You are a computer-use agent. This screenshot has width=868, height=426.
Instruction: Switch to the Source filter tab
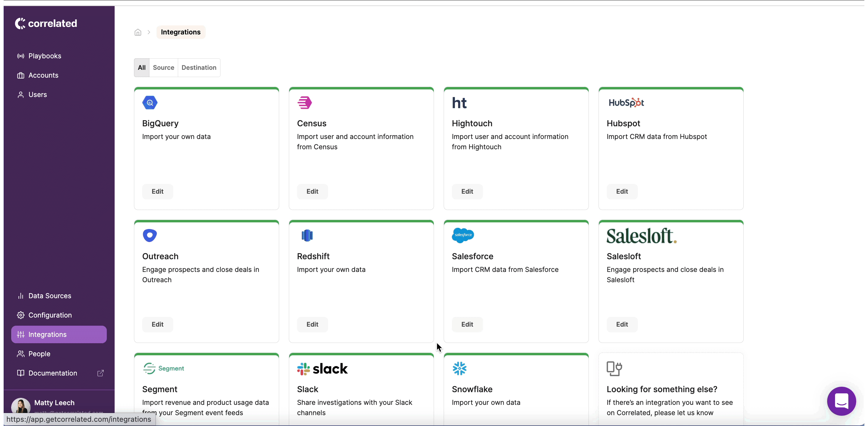[x=163, y=68]
